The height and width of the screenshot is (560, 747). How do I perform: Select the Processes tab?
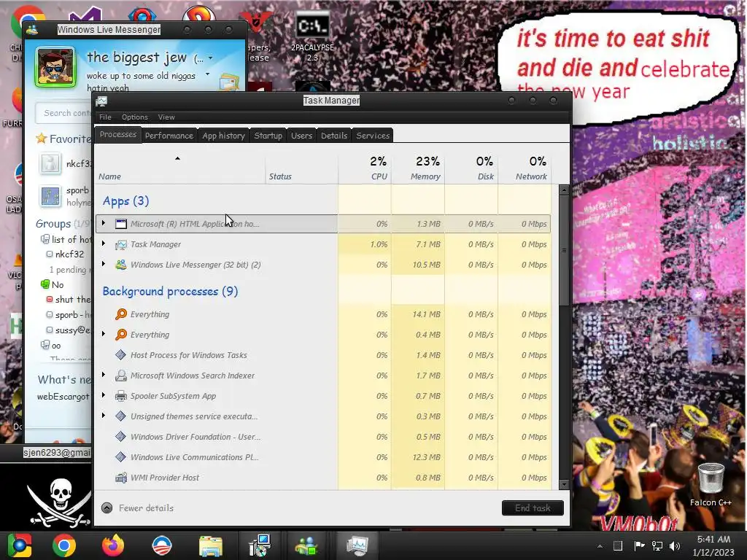(118, 134)
